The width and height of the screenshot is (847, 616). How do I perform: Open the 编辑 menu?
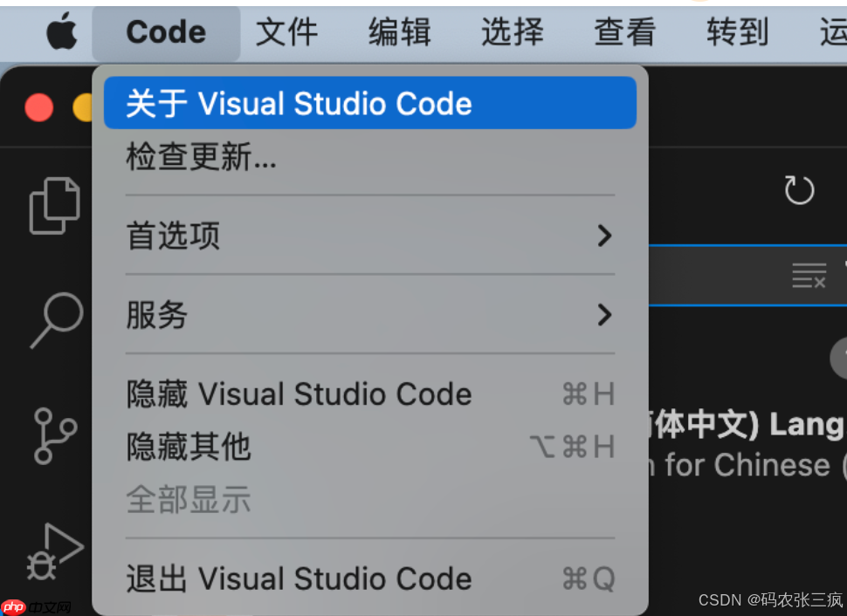(398, 32)
